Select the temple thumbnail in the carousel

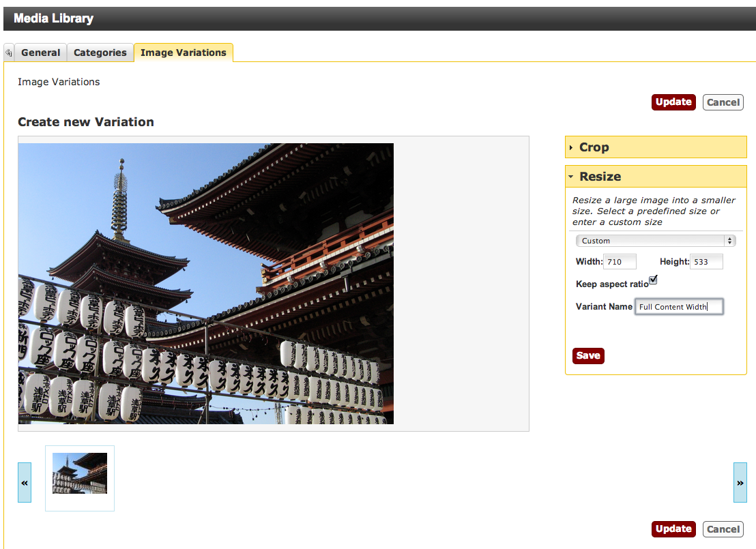coord(80,474)
